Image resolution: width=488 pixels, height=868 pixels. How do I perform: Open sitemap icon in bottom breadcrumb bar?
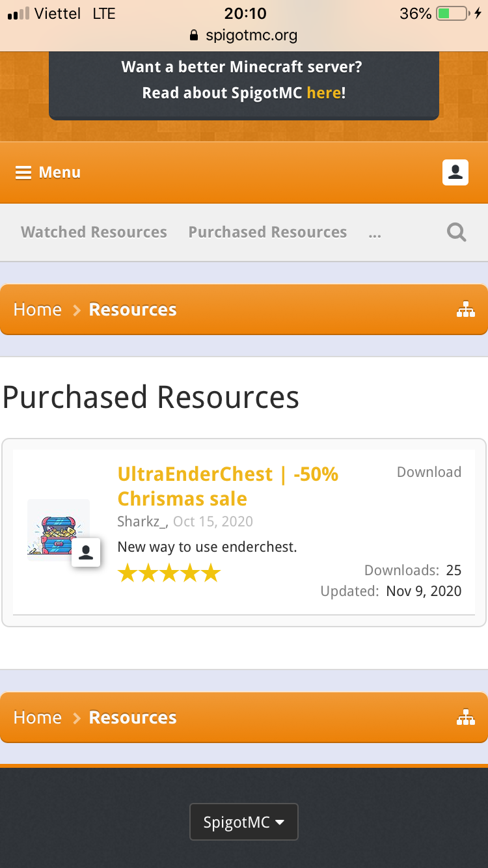tap(466, 718)
